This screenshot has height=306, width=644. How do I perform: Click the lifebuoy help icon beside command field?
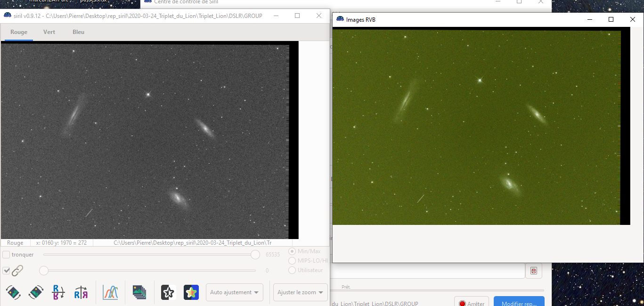point(533,271)
